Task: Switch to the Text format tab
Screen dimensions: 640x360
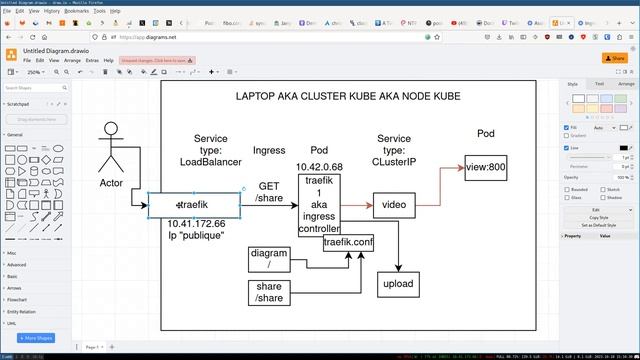Action: [x=599, y=84]
